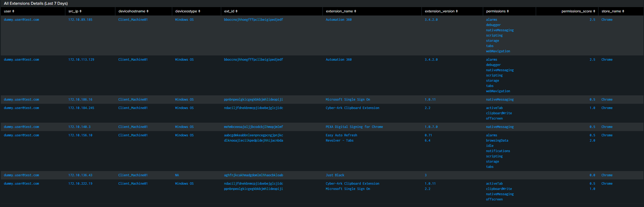The width and height of the screenshot is (644, 207).
Task: Click nativeMessaging in 172.10.140.3 row
Action: 500,127
